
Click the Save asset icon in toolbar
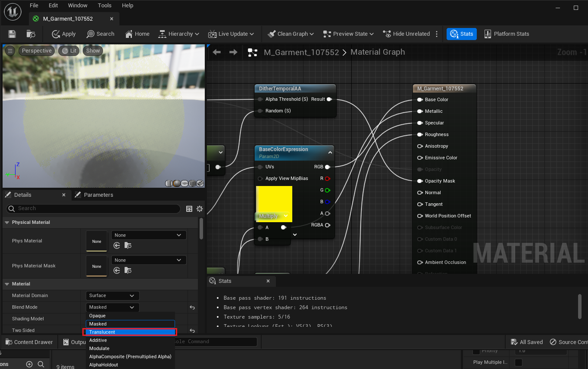[12, 34]
